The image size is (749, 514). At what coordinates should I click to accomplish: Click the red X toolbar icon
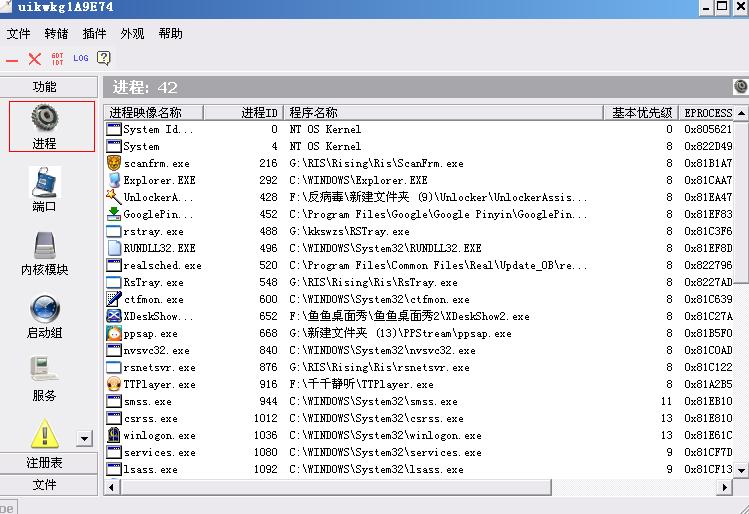34,59
